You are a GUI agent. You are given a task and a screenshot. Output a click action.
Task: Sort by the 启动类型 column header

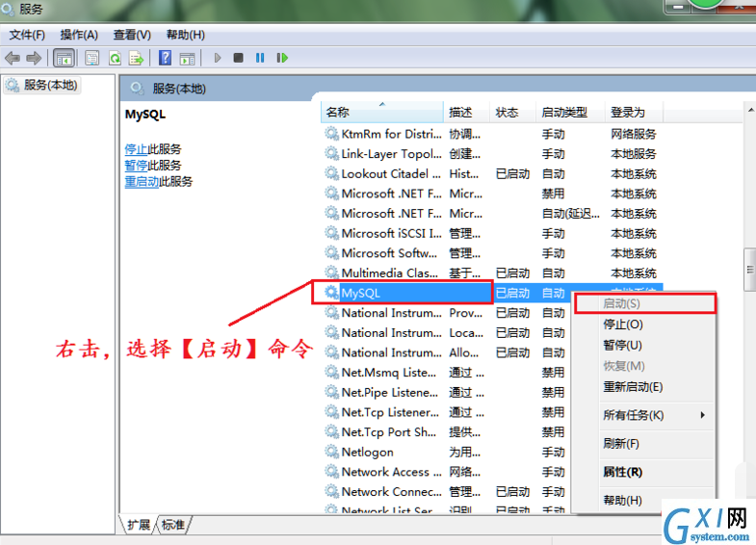570,113
